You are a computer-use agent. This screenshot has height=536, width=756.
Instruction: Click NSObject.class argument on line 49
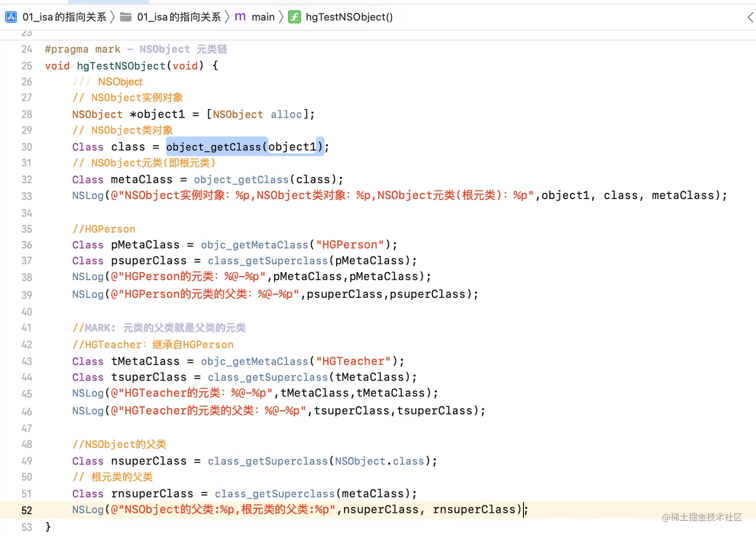[x=379, y=461]
